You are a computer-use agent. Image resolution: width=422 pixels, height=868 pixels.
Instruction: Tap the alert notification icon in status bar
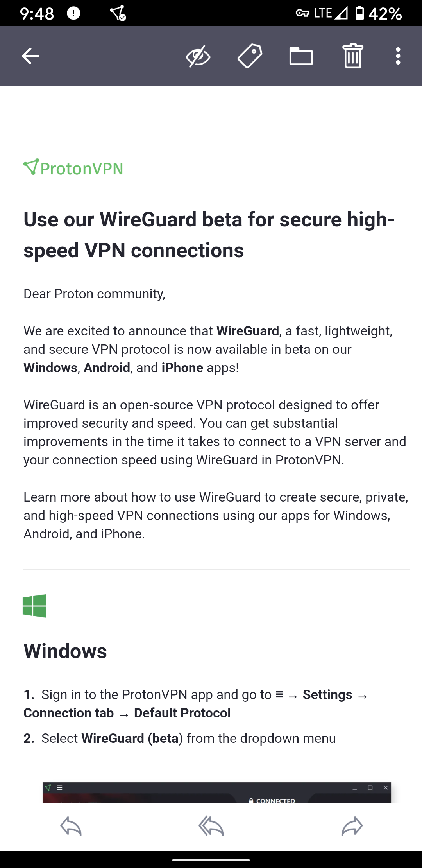73,13
